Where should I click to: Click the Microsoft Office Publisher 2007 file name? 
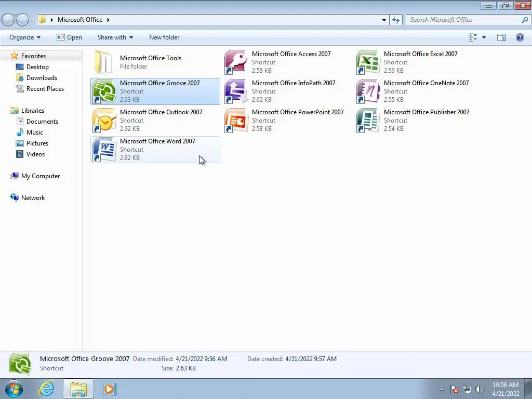pyautogui.click(x=427, y=112)
